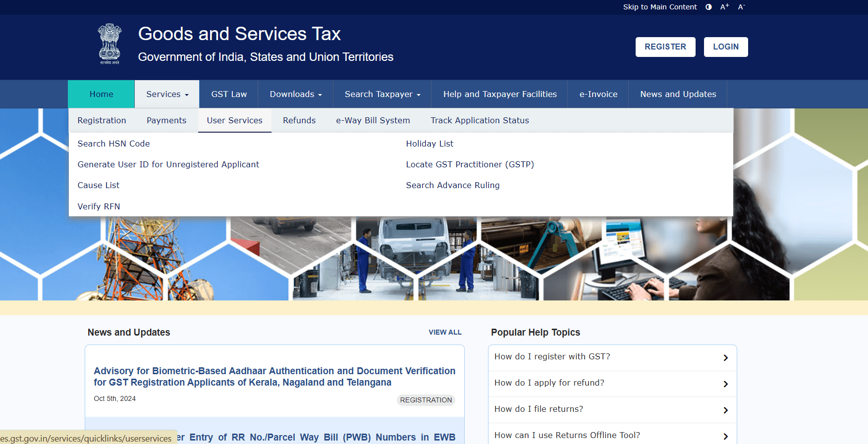This screenshot has width=868, height=444.
Task: Select the Registration submenu tab
Action: tap(102, 120)
